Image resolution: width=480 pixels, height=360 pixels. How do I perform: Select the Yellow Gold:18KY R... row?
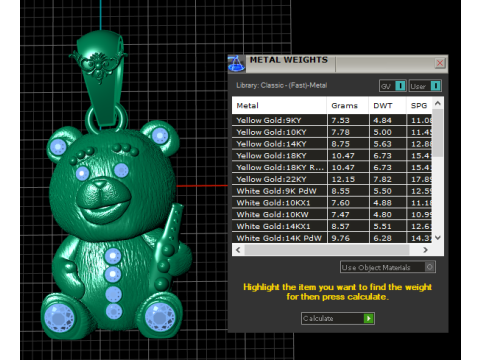click(332, 167)
